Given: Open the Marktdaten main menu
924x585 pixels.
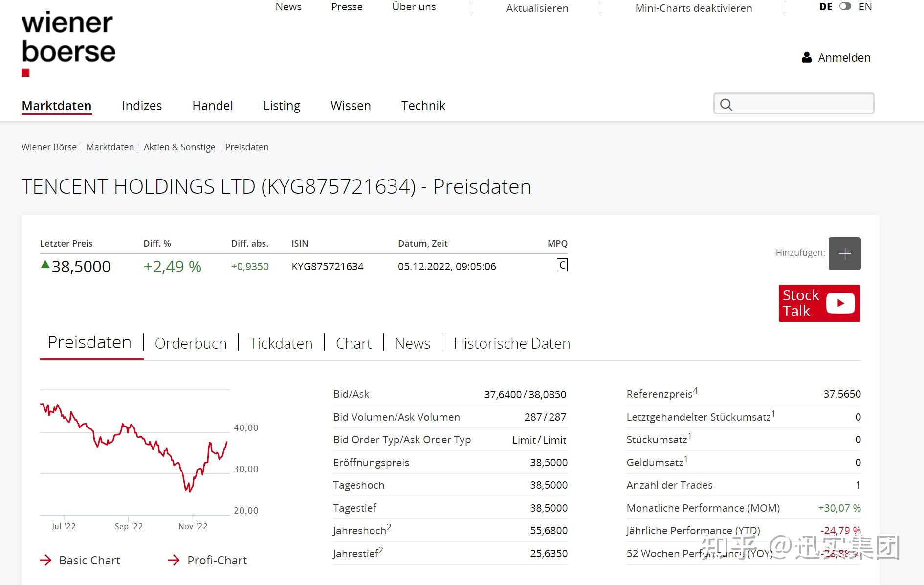Looking at the screenshot, I should coord(57,106).
